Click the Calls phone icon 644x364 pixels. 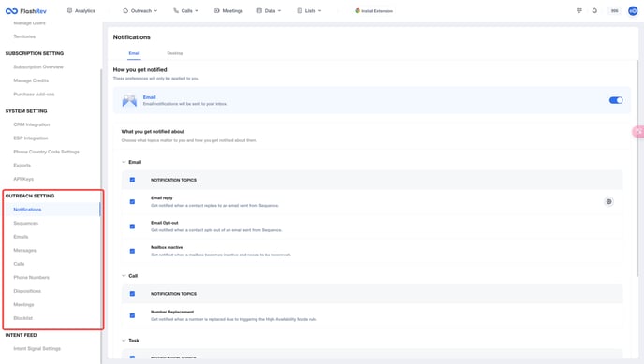click(x=176, y=10)
